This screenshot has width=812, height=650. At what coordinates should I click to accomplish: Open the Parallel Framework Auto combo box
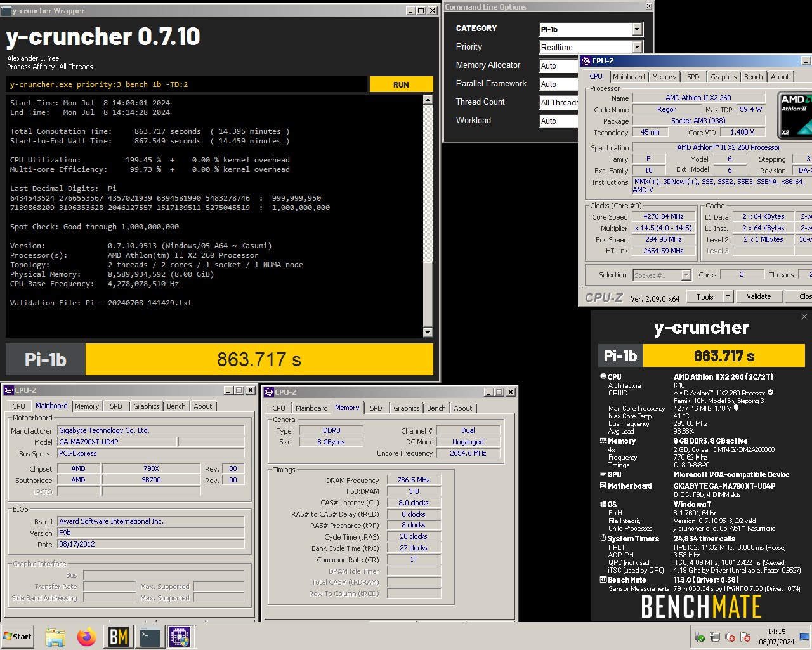(558, 84)
